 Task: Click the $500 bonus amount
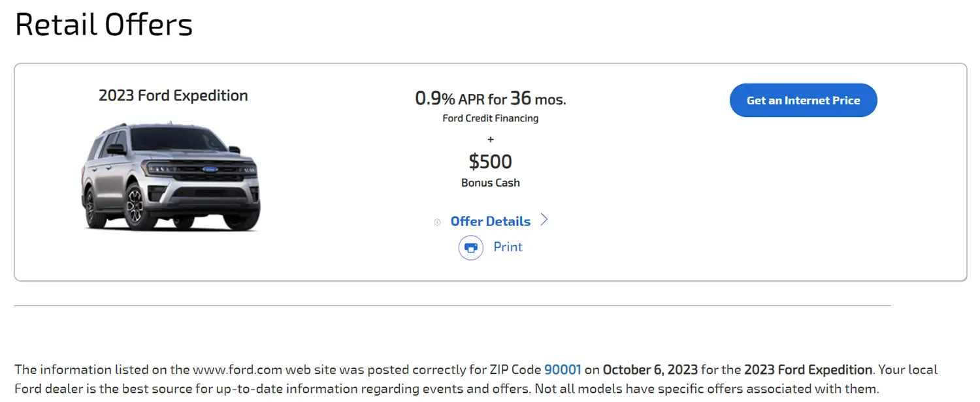point(491,161)
